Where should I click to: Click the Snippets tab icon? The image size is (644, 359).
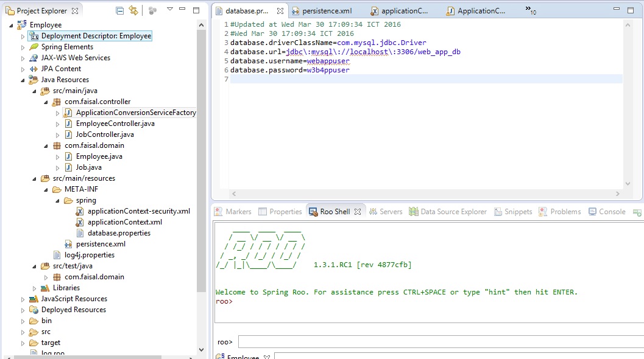[498, 212]
